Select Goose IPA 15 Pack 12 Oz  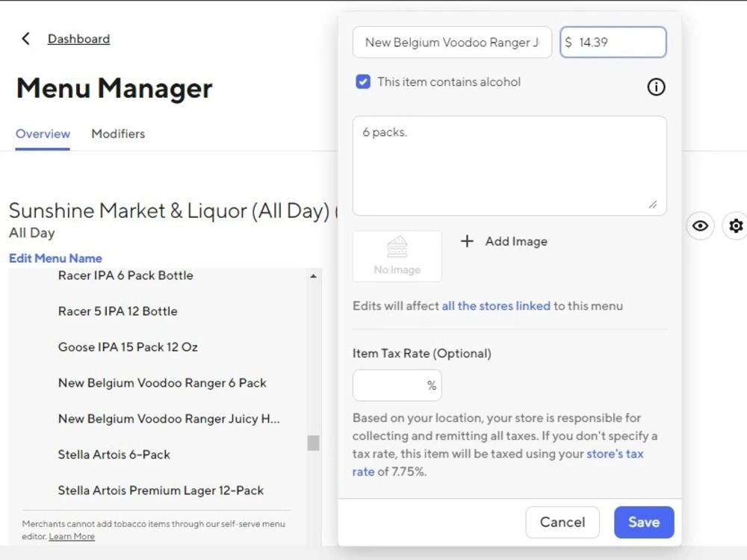click(x=128, y=347)
